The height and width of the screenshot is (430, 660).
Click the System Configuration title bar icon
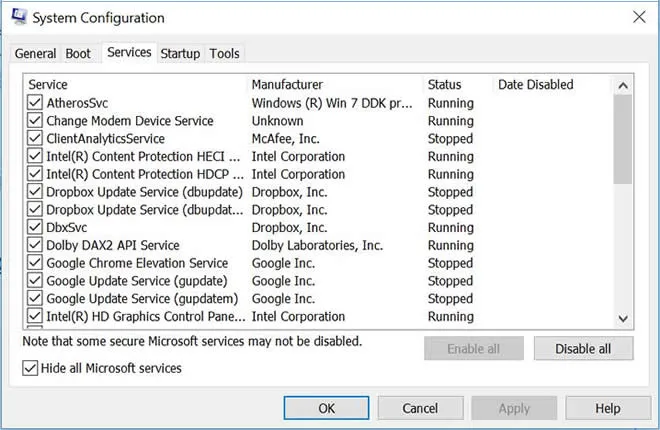coord(17,18)
